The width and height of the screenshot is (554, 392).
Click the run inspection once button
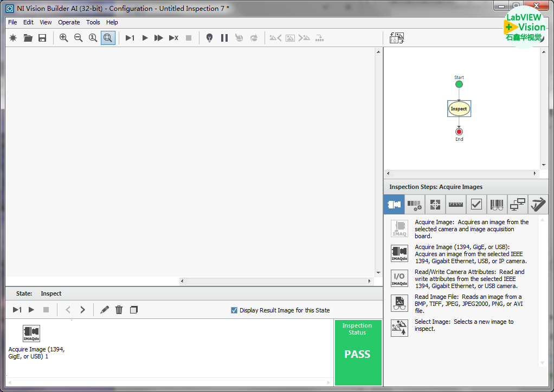(130, 38)
